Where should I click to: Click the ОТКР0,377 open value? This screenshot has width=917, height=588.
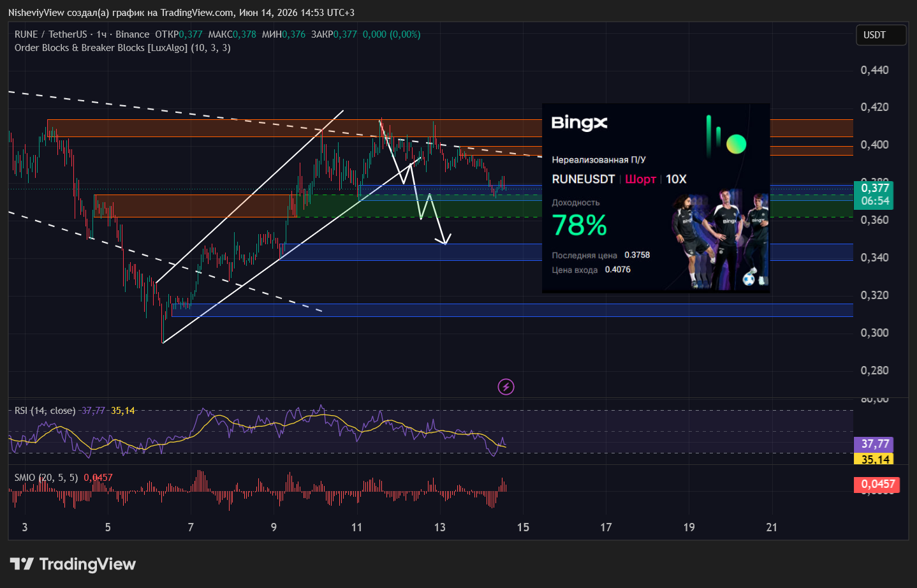coord(179,34)
